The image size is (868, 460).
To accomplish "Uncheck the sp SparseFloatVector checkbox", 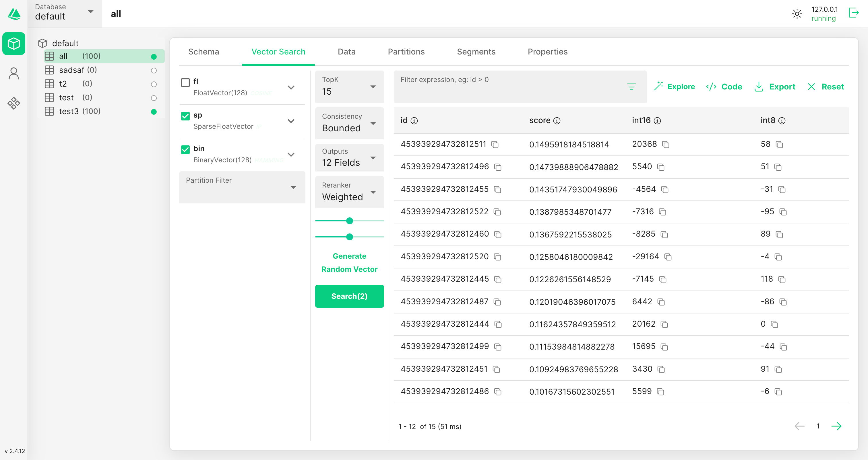I will [185, 116].
